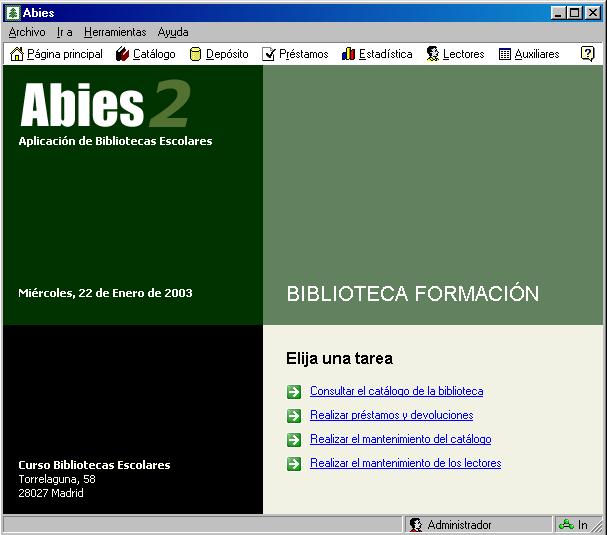Open the Catálogo books icon

[122, 54]
